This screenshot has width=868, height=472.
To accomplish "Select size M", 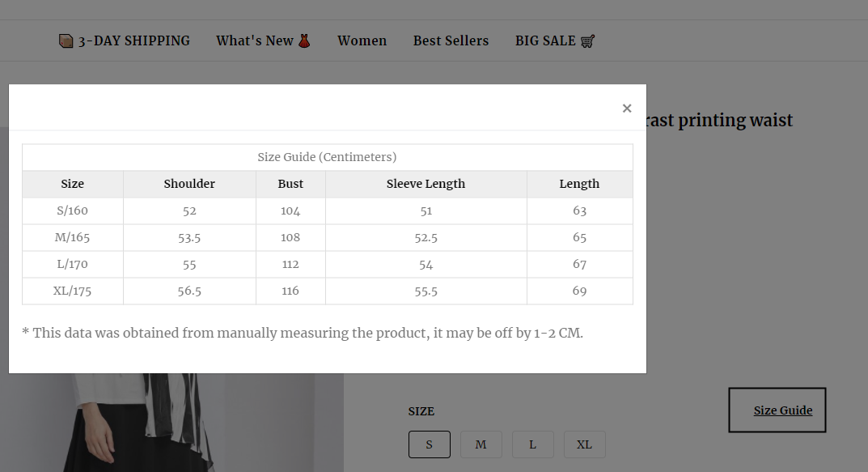I will click(x=481, y=444).
